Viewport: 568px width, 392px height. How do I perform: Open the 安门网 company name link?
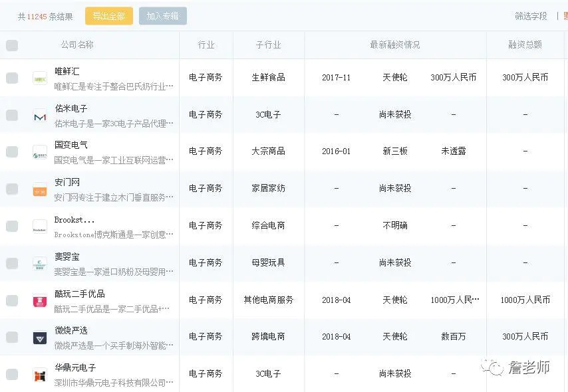[67, 182]
